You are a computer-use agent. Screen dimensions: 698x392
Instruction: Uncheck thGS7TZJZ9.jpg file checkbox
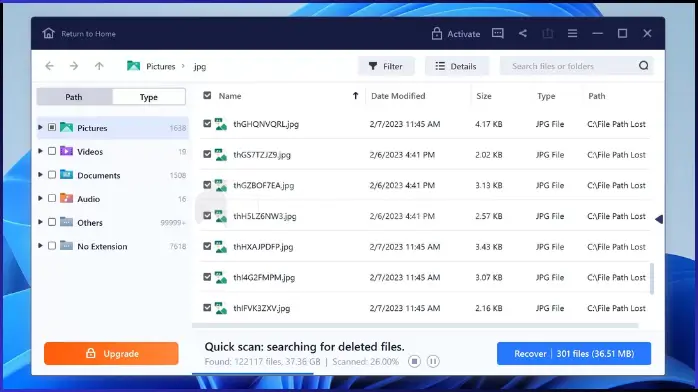(x=207, y=154)
